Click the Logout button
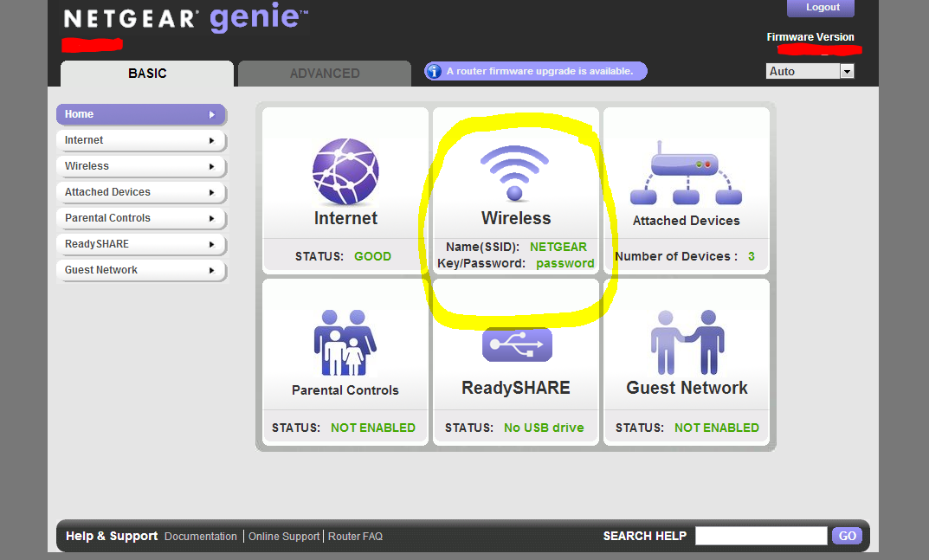The height and width of the screenshot is (560, 929). 821,8
